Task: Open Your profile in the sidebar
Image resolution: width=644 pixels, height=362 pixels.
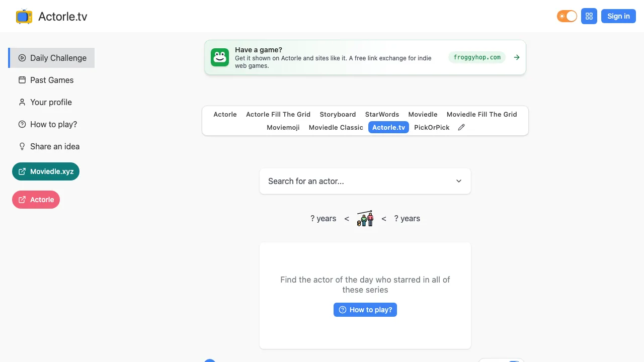Action: tap(51, 102)
